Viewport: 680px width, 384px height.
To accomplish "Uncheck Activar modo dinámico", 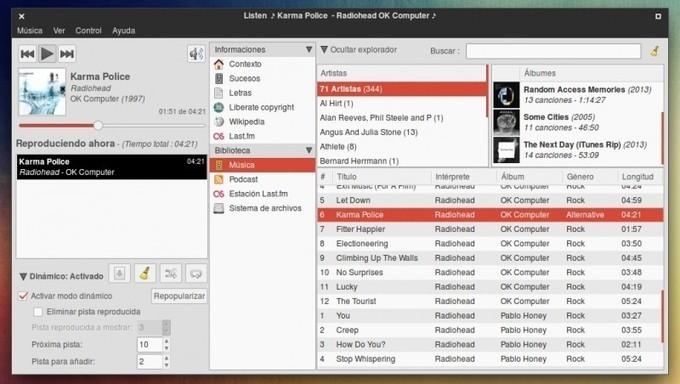I will point(23,296).
